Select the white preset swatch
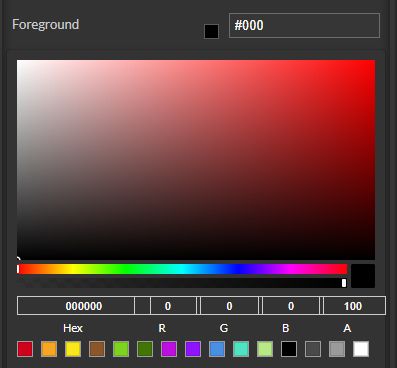397x368 pixels. [361, 349]
